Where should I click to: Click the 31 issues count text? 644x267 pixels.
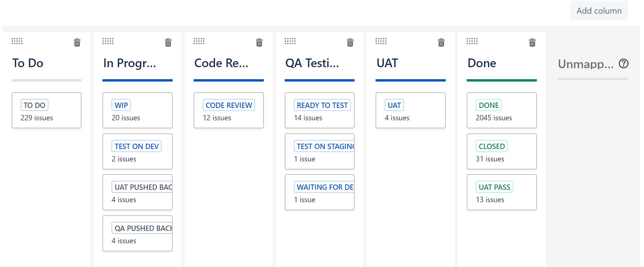pos(490,159)
